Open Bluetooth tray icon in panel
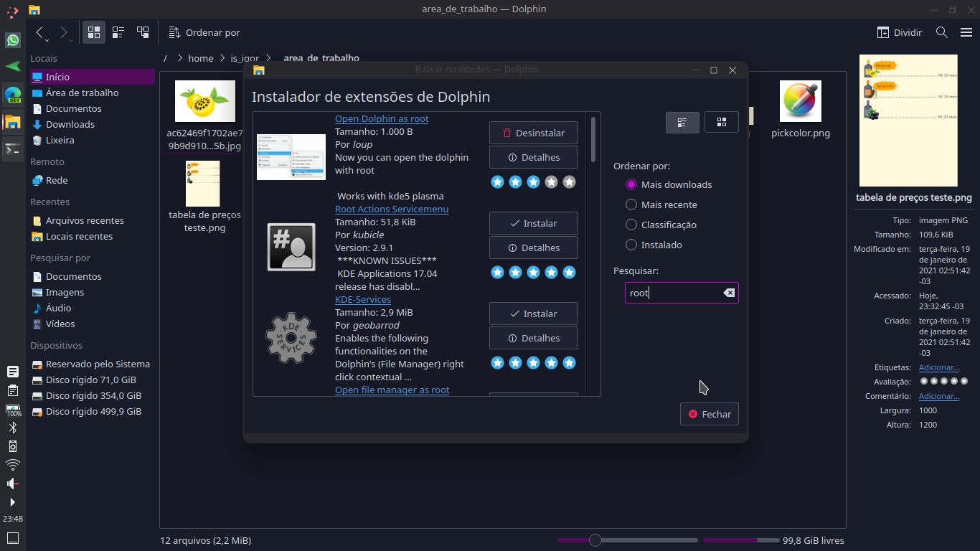Screen dimensions: 980x551 click(x=13, y=428)
